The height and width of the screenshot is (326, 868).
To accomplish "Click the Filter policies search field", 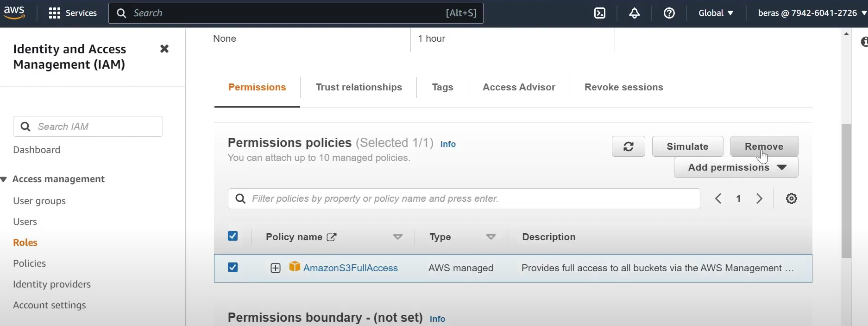I will 464,198.
